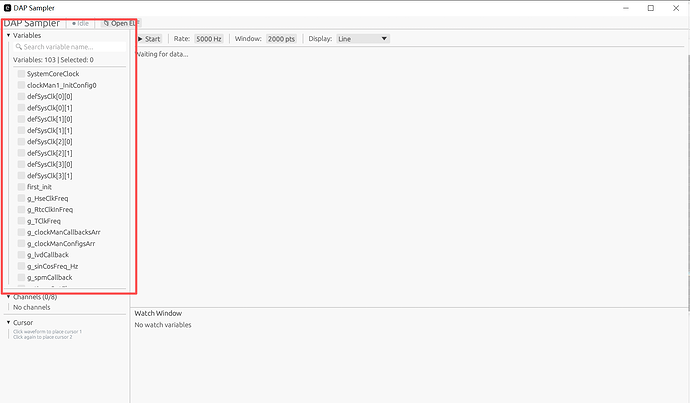Click the Watch Window heading
Screen dimensions: 690x403
tap(158, 313)
